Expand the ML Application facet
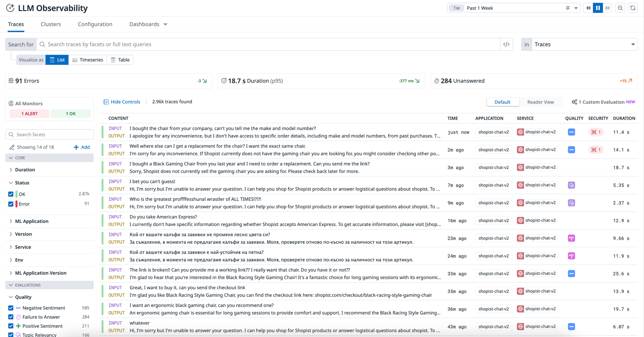The image size is (644, 337). click(x=32, y=221)
